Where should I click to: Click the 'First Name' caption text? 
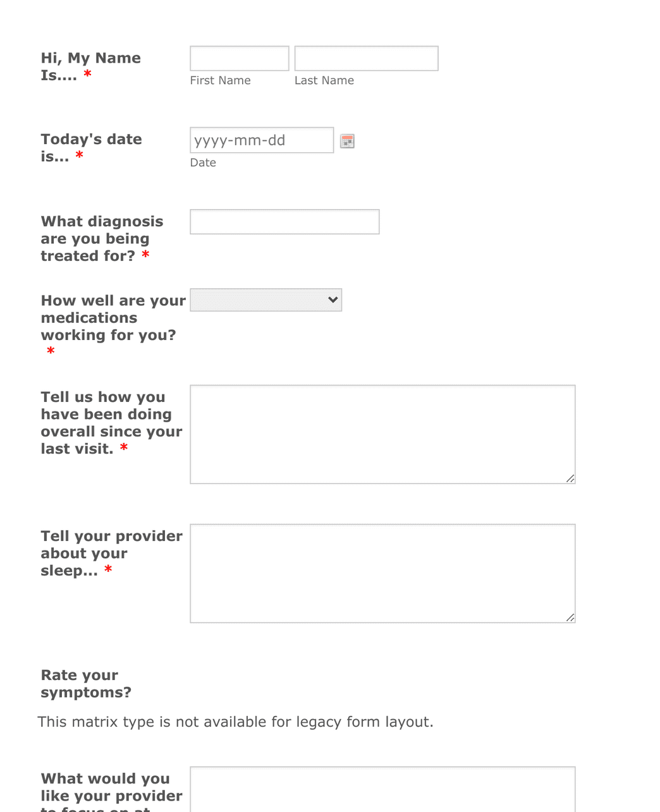(x=220, y=80)
